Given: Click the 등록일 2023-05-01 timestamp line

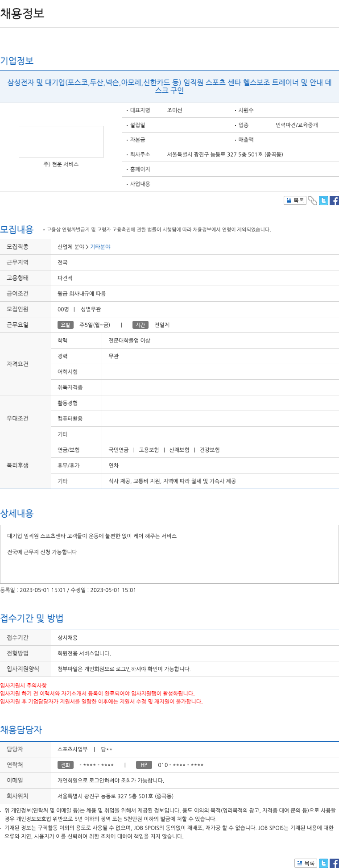Looking at the screenshot, I should coord(68,590).
